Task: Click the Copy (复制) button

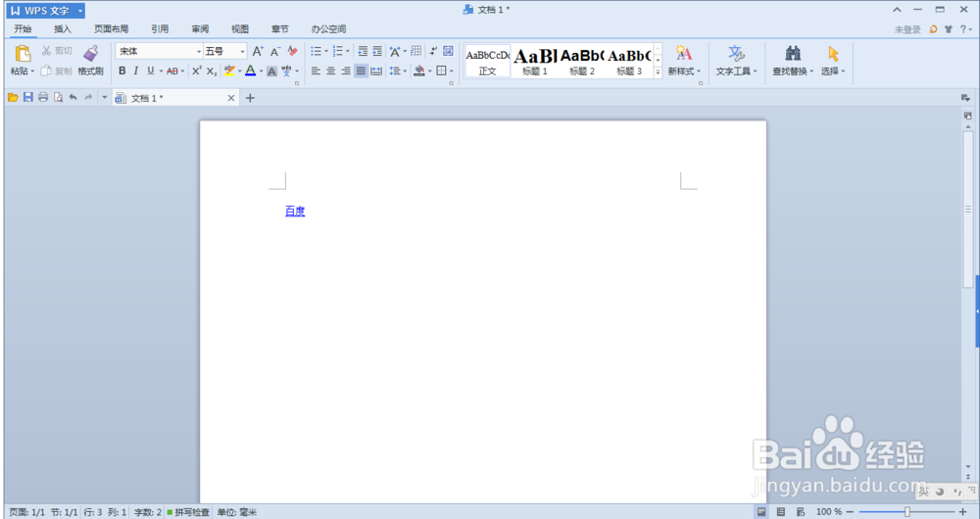Action: pos(57,71)
